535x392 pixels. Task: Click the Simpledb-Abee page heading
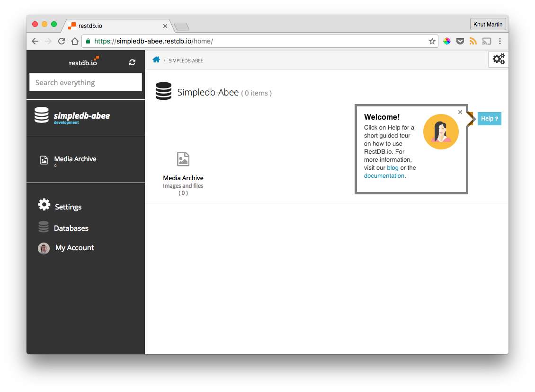coord(208,92)
